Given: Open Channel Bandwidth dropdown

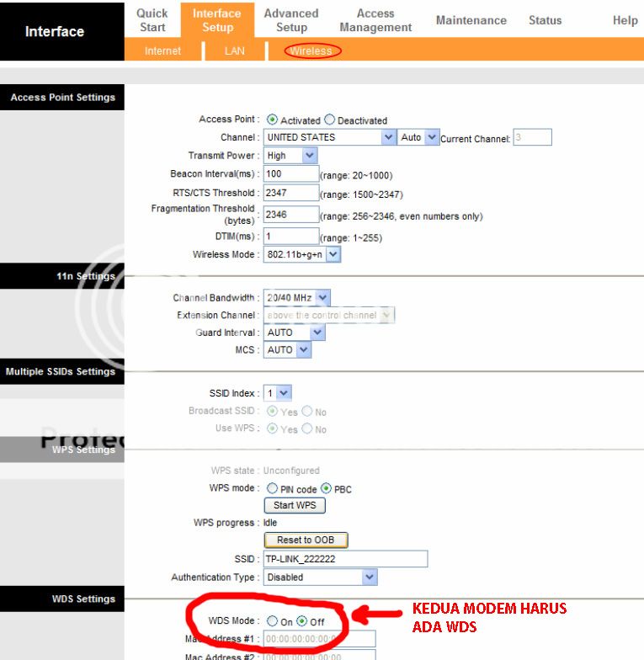Looking at the screenshot, I should [297, 297].
